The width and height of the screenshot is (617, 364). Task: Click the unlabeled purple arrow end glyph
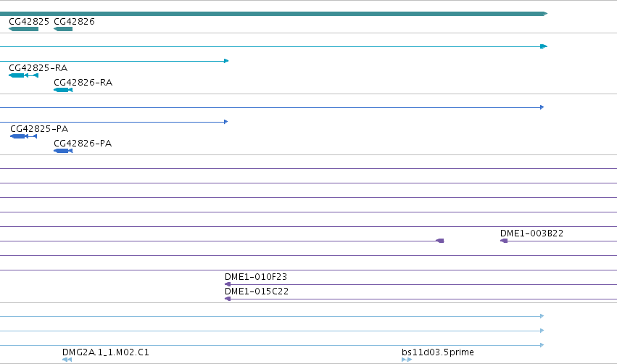click(440, 241)
